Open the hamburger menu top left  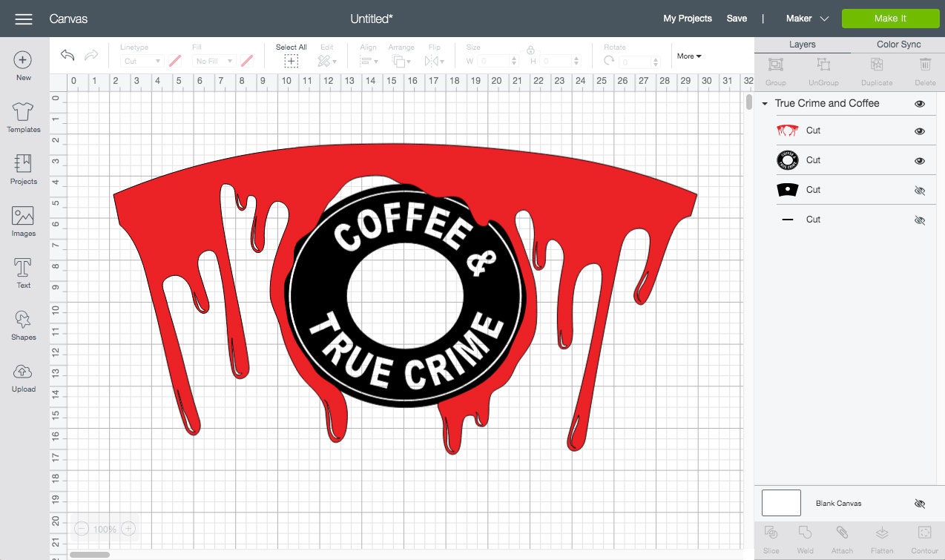[23, 19]
